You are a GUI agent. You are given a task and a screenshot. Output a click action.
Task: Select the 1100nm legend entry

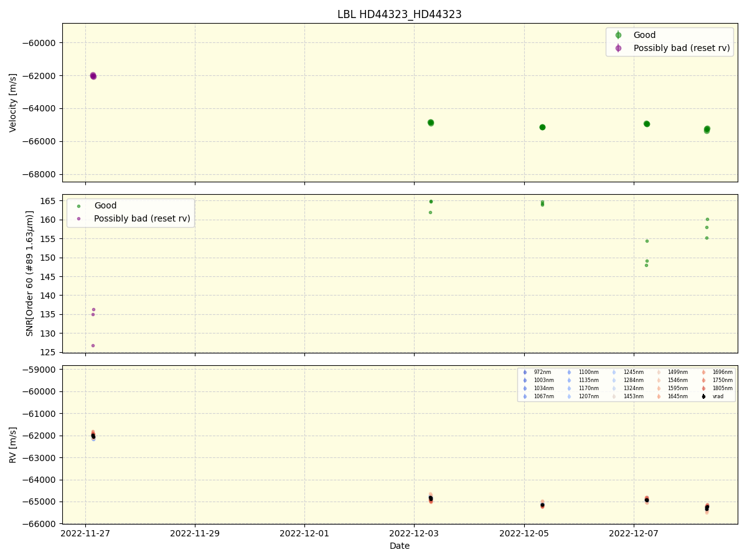(x=583, y=372)
